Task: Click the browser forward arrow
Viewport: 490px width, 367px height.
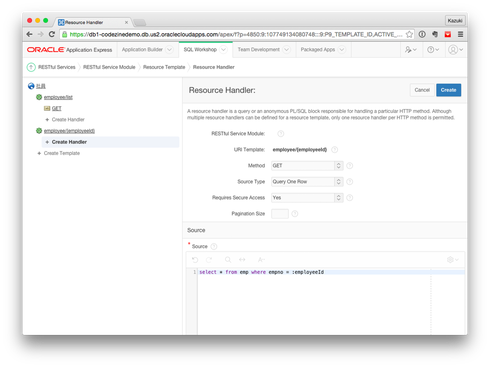Action: 41,34
